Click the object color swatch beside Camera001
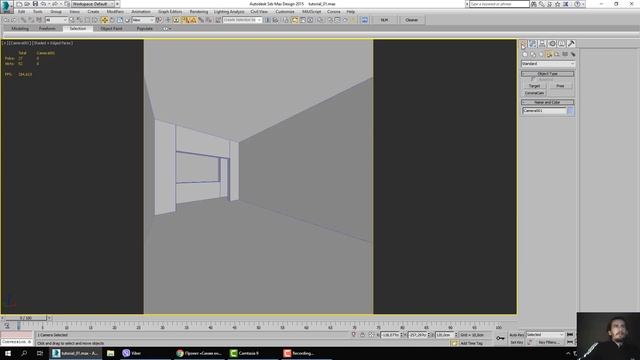Image resolution: width=640 pixels, height=360 pixels. (x=571, y=111)
